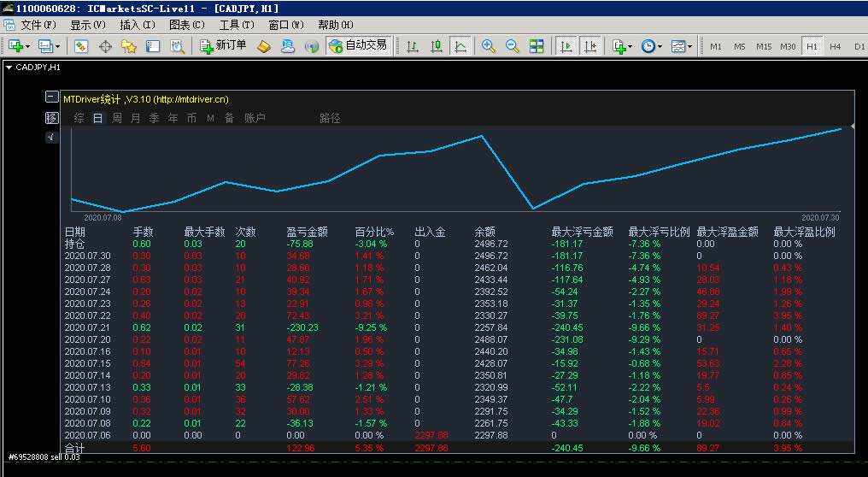Toggle 自动交易 auto trading

click(x=358, y=46)
